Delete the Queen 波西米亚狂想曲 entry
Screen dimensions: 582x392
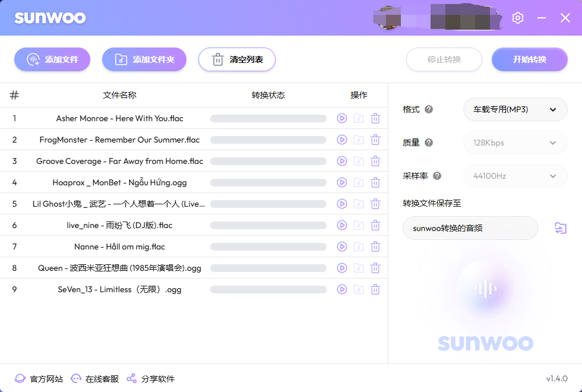click(375, 268)
